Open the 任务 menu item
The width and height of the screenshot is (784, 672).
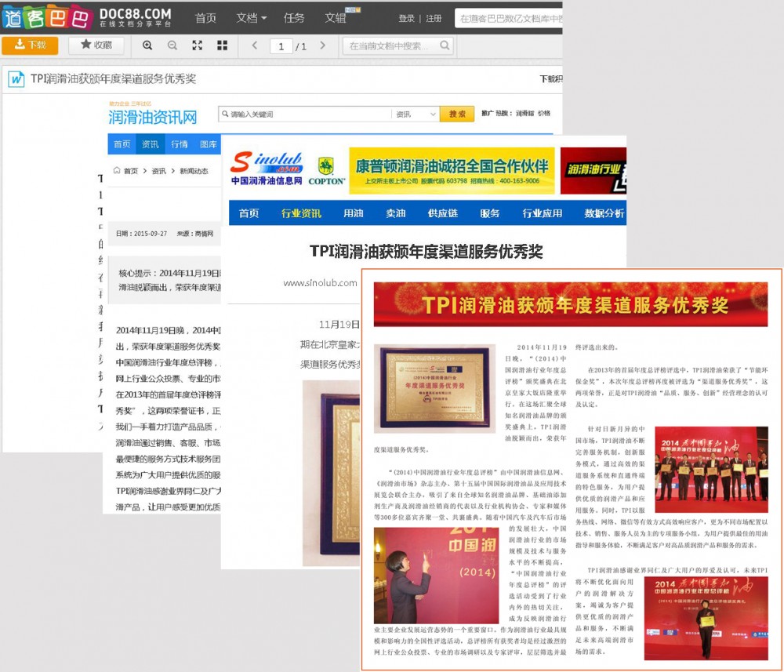[294, 18]
